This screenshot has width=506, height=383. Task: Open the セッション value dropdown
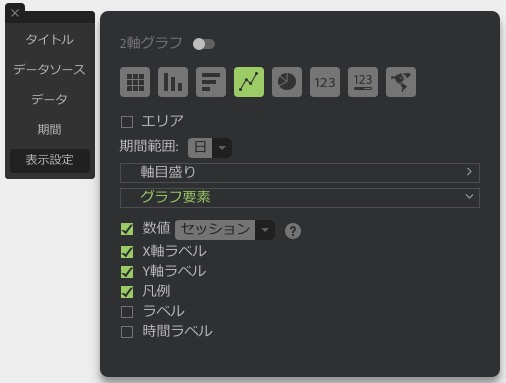click(x=225, y=230)
